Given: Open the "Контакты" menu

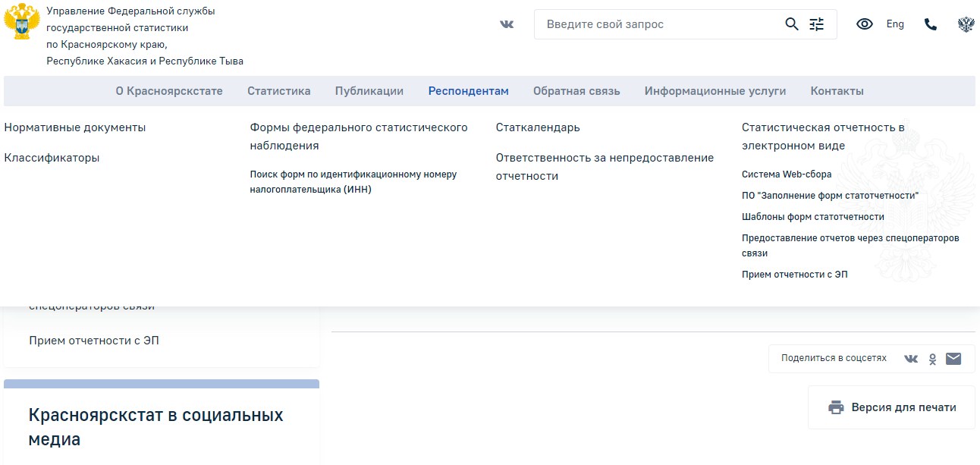Looking at the screenshot, I should point(837,91).
